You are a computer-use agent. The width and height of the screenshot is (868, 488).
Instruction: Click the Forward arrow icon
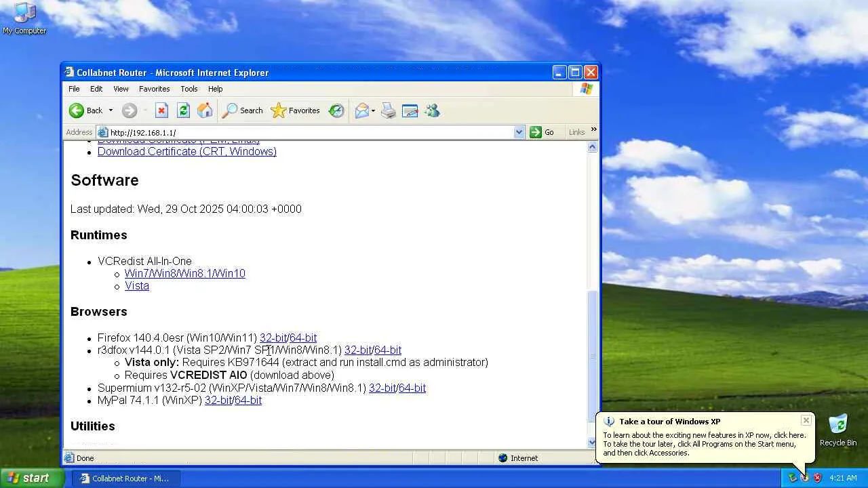[130, 110]
